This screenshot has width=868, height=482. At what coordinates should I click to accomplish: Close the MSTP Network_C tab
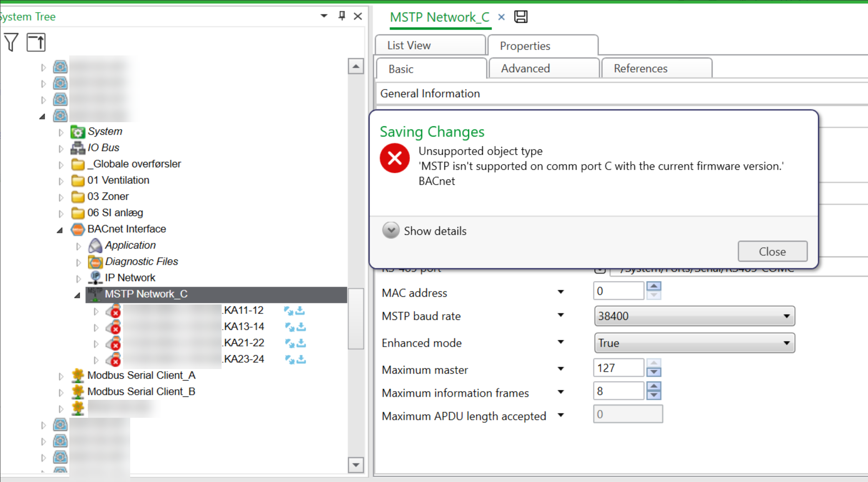(x=501, y=17)
